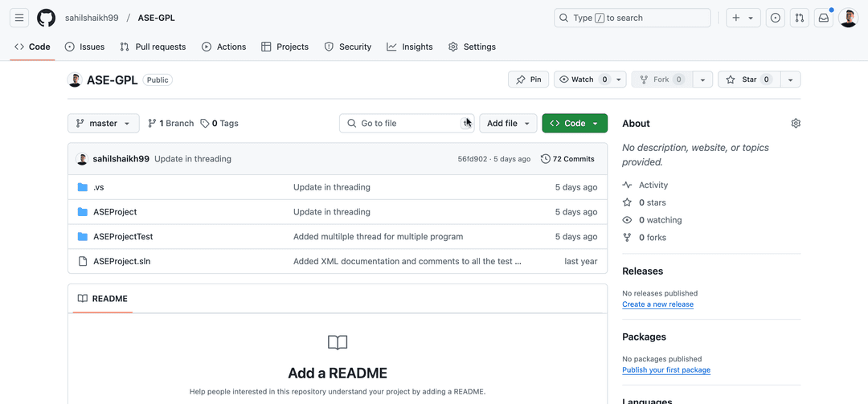Open user profile avatar menu
The image size is (868, 404).
click(x=848, y=18)
